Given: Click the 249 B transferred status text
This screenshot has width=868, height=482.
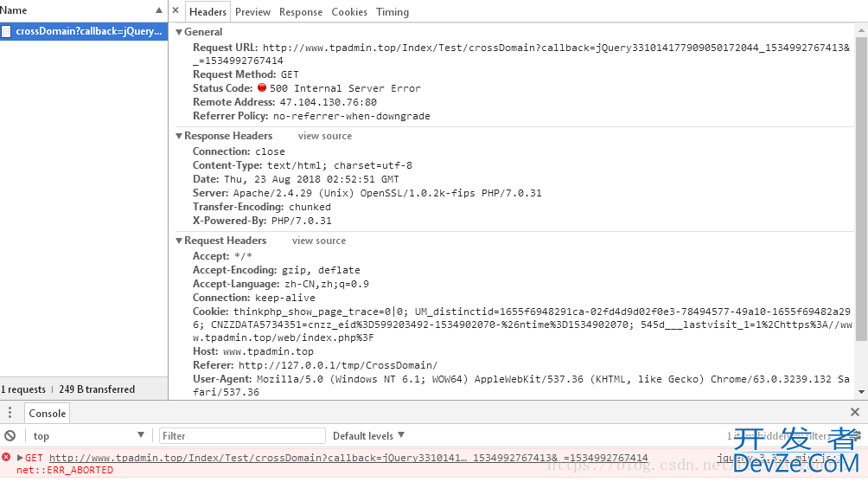Looking at the screenshot, I should [97, 389].
